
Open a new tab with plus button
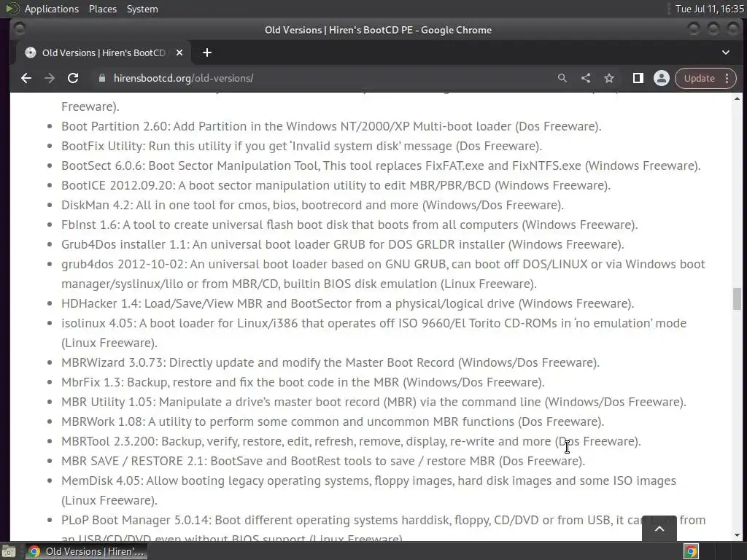click(x=206, y=52)
